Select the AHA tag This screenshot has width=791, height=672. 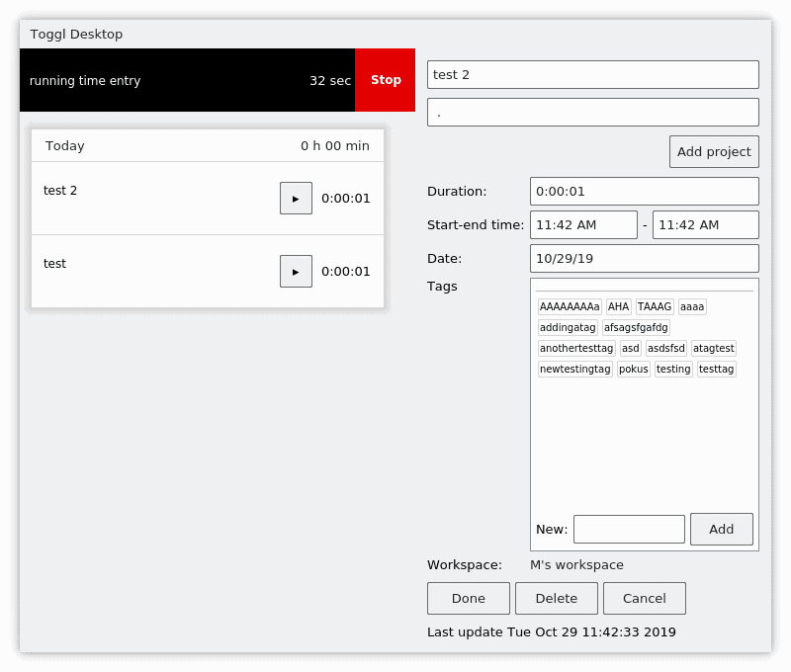pyautogui.click(x=618, y=306)
